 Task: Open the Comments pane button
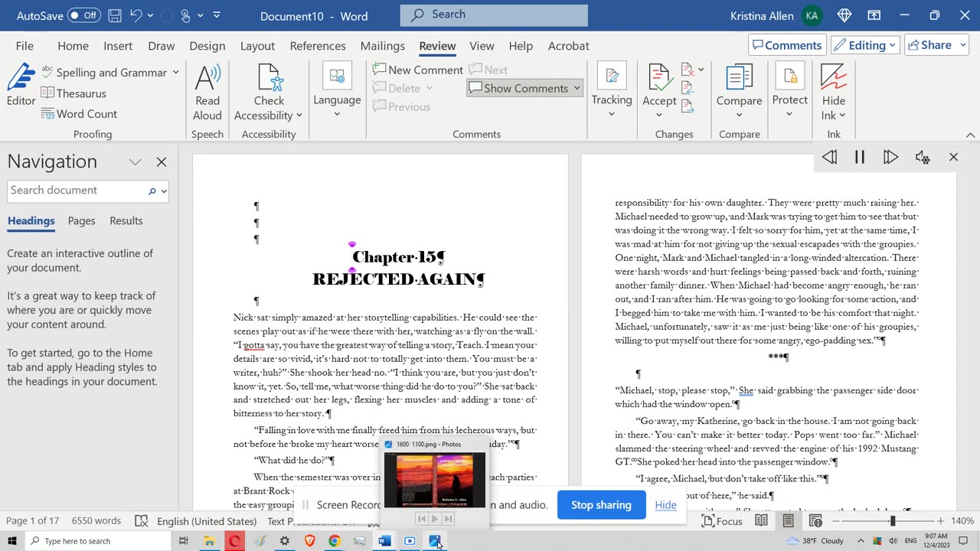tap(787, 45)
